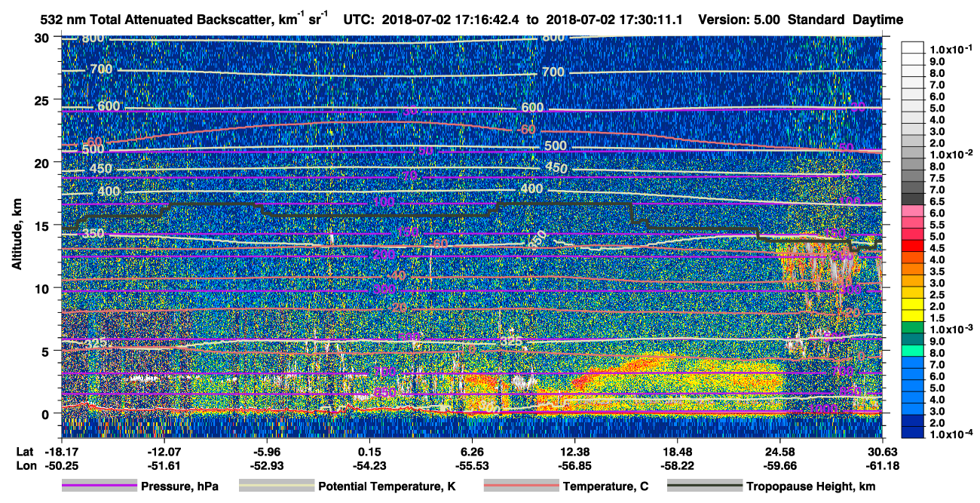Click the latitude value '-5.96'
This screenshot has width=980, height=503.
pos(267,451)
